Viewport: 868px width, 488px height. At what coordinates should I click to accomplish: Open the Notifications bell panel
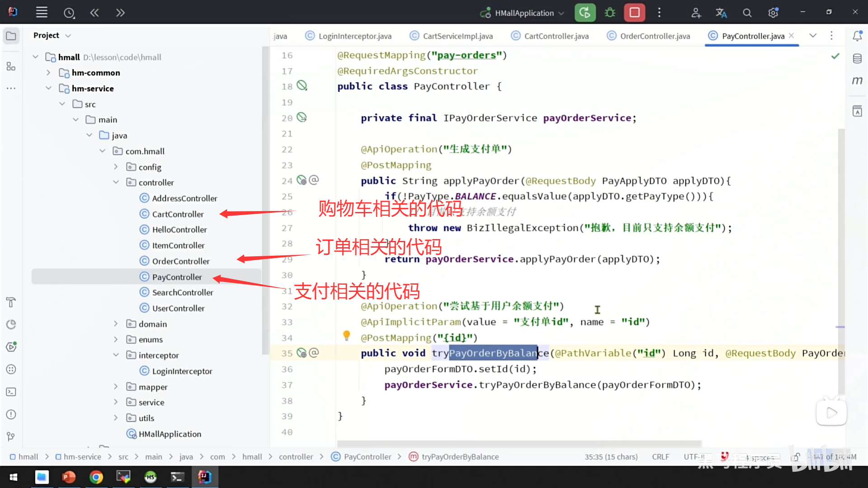[x=857, y=36]
